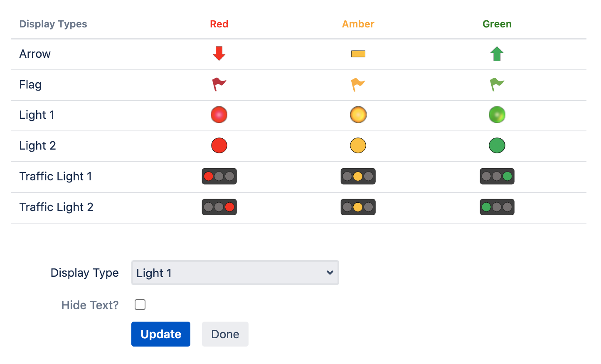Click the amber flag icon
Screen dimensions: 601x364
point(358,84)
